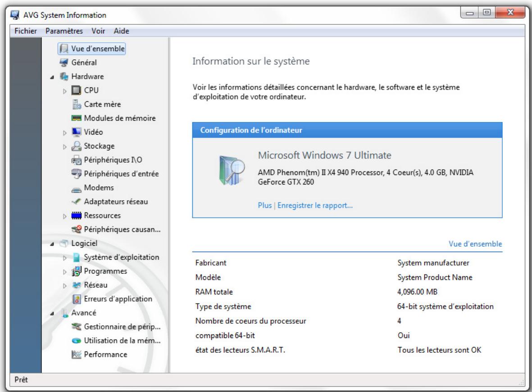Open the Fichier menu

click(x=25, y=31)
